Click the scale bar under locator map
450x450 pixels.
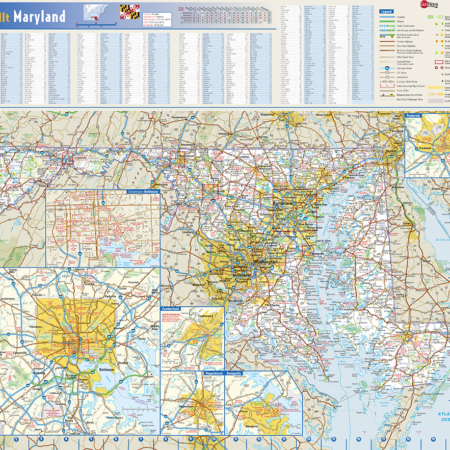click(96, 24)
